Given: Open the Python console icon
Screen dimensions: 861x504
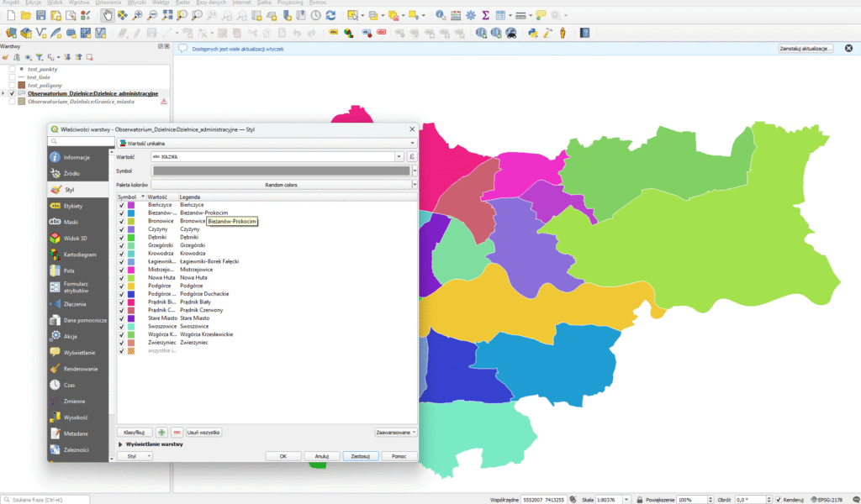Looking at the screenshot, I should coord(533,34).
